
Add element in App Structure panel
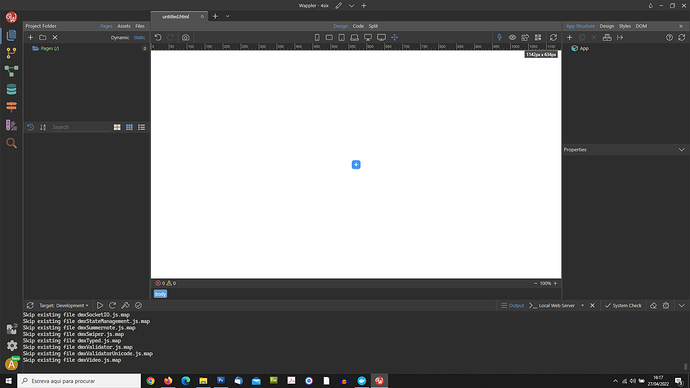point(569,37)
